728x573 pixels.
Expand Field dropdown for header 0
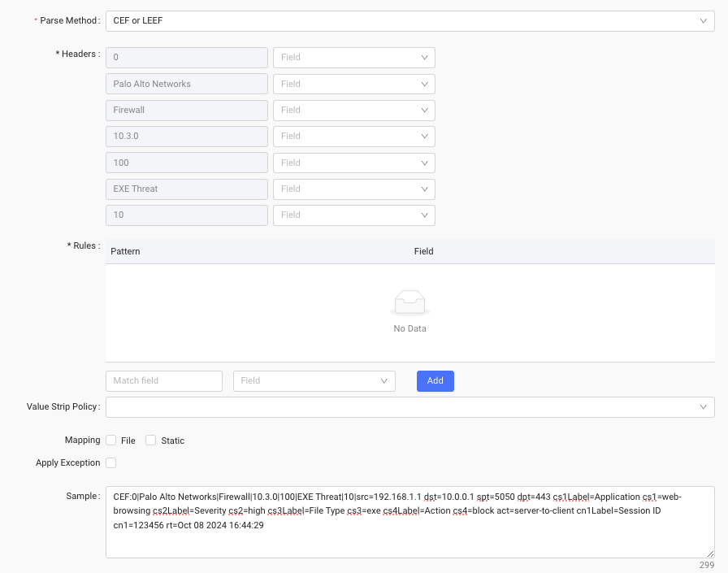click(x=353, y=58)
